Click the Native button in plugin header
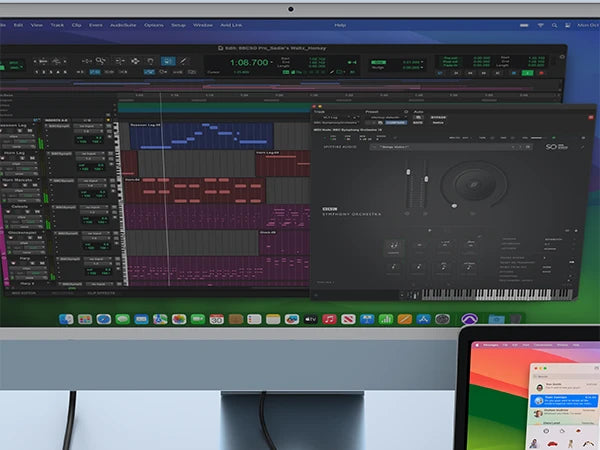Screen dimensions: 600x450 click(x=438, y=122)
